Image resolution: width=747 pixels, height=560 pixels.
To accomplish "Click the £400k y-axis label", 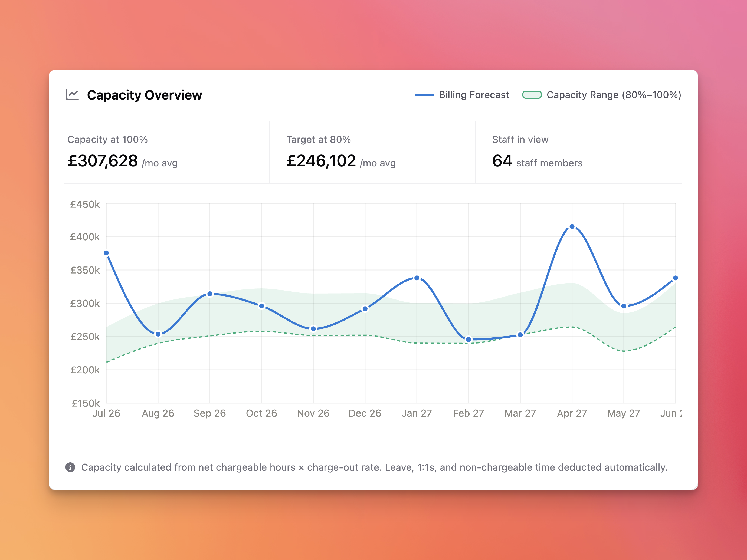I will [x=85, y=237].
